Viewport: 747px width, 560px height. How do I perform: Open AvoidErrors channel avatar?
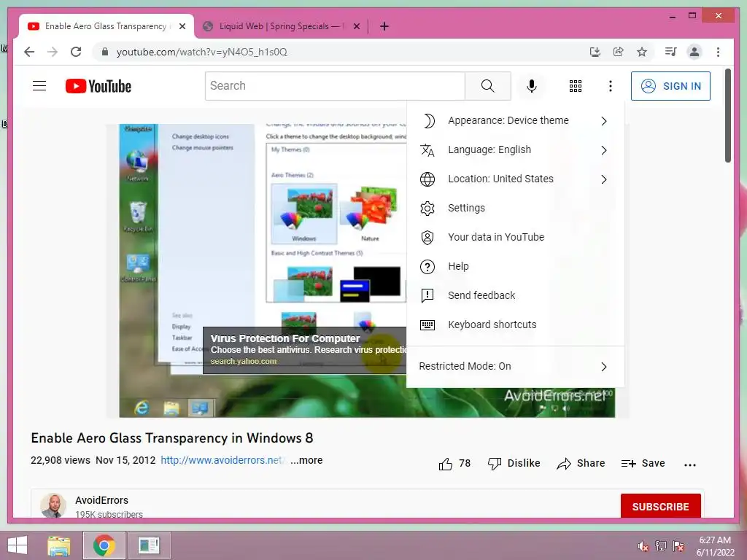[x=53, y=505]
